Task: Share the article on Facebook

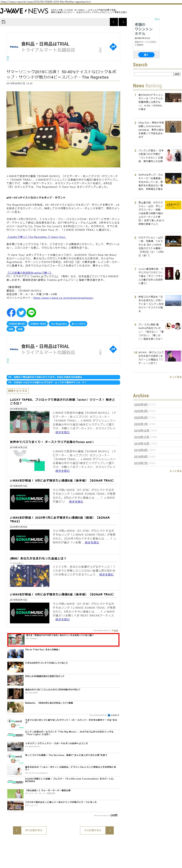Action: click(x=11, y=312)
